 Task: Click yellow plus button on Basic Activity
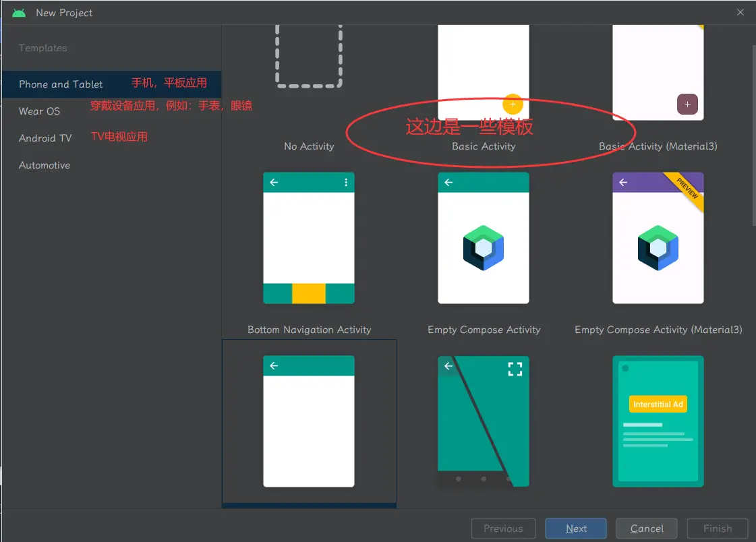(513, 104)
